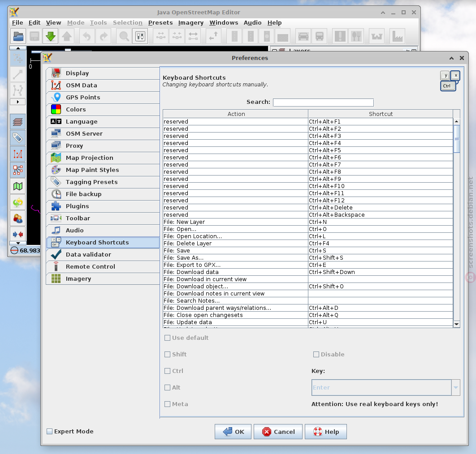This screenshot has height=454, width=476.
Task: Click the left sidebar scroll-up arrow
Action: click(17, 48)
